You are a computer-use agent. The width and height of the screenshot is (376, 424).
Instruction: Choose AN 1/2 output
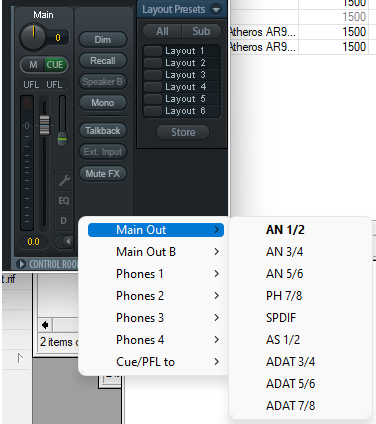pyautogui.click(x=300, y=230)
